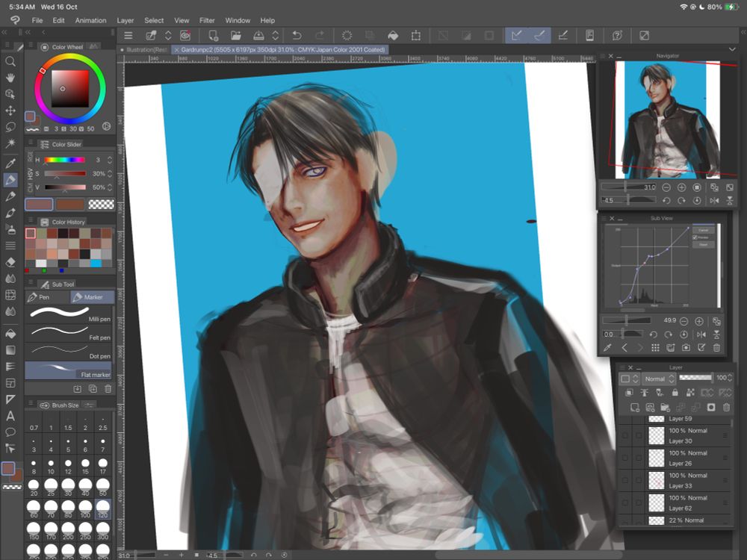Screen dimensions: 747x560
Task: Click blue swatch in Color History
Action: point(96,264)
